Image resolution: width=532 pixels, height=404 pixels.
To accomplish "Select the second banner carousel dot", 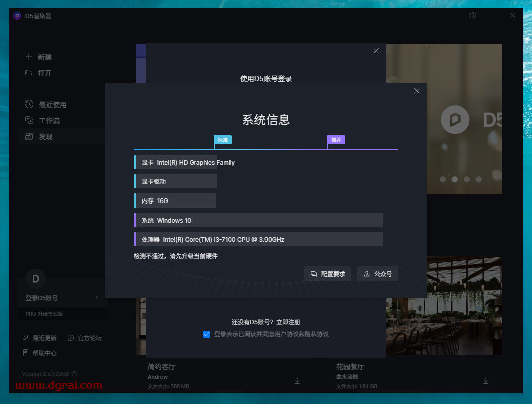I will pyautogui.click(x=455, y=179).
